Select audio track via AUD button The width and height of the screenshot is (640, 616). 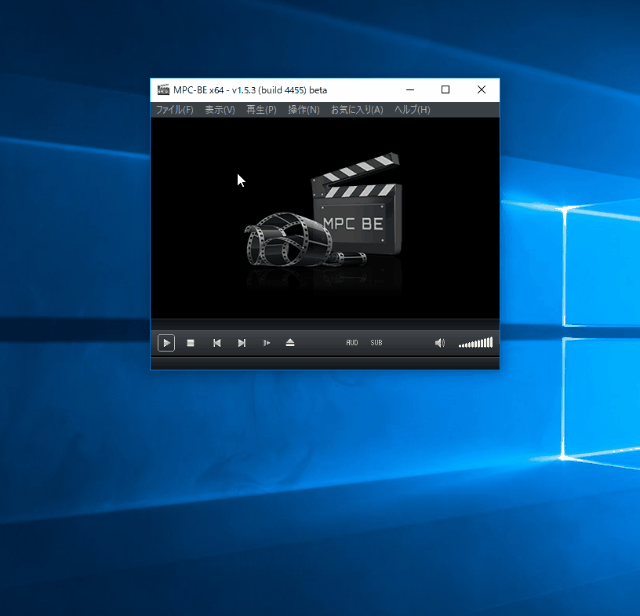click(352, 343)
